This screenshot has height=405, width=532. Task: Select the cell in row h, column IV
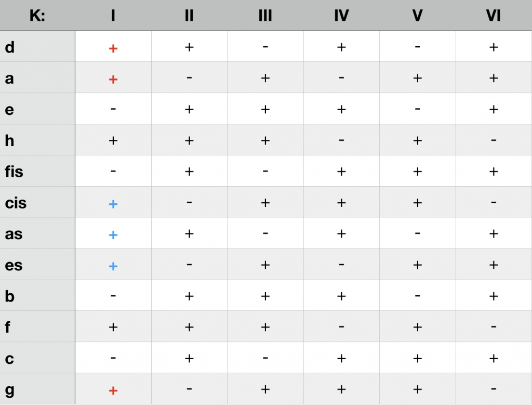pyautogui.click(x=341, y=140)
